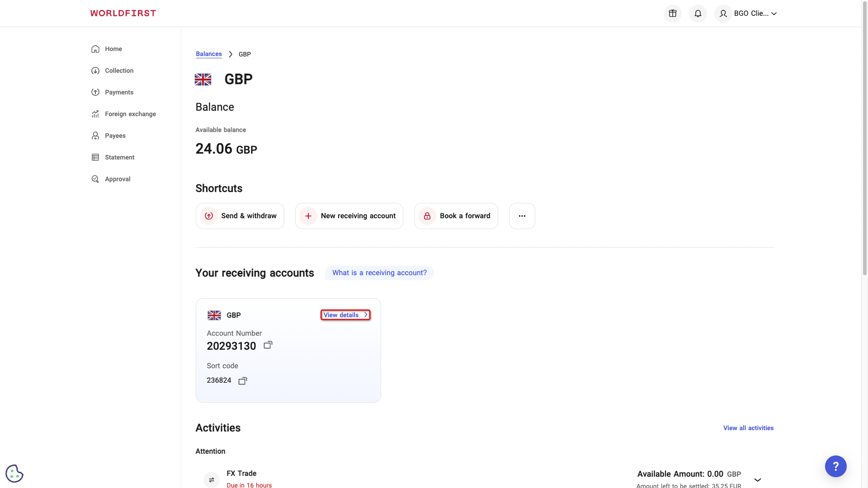Copy the account number 20293130
The height and width of the screenshot is (488, 868).
268,345
